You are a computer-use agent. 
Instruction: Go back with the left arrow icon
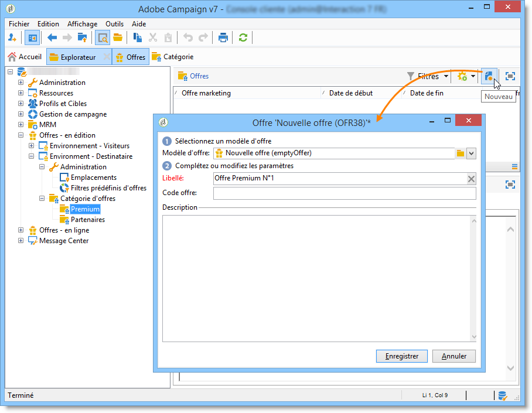tap(52, 37)
